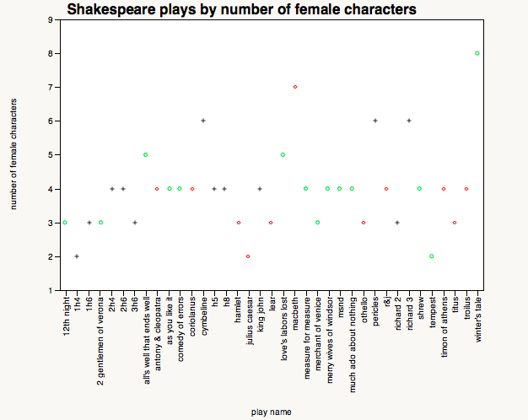Select the red Hamlet data point at 3
The height and width of the screenshot is (420, 528).
[x=238, y=223]
